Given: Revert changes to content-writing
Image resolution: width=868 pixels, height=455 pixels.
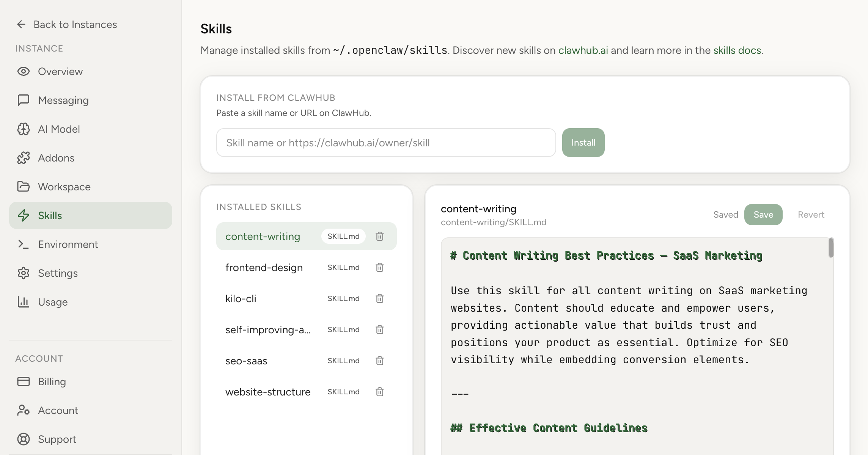Looking at the screenshot, I should [811, 214].
